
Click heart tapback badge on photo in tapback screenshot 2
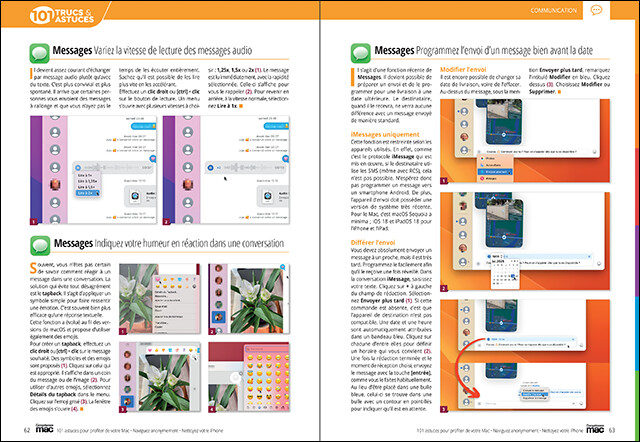coord(282,267)
